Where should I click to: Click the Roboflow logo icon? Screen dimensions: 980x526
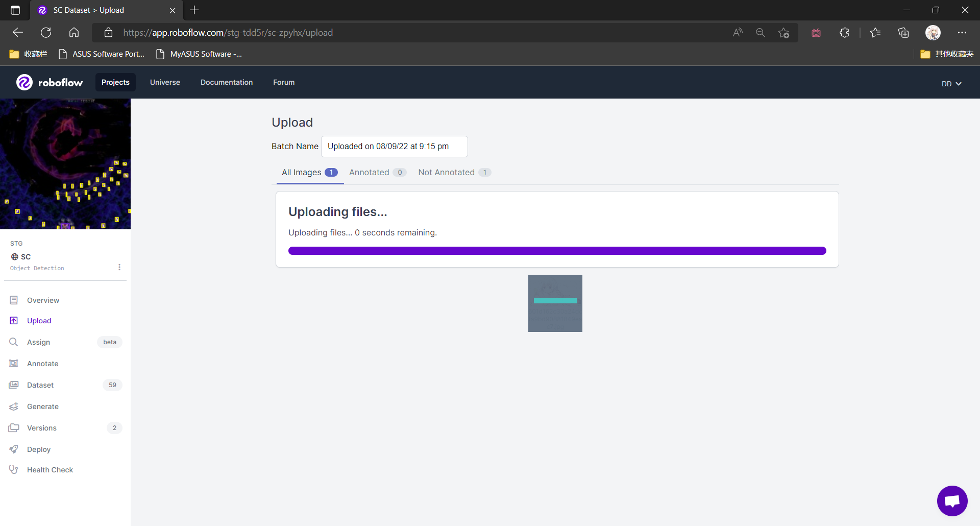[24, 82]
